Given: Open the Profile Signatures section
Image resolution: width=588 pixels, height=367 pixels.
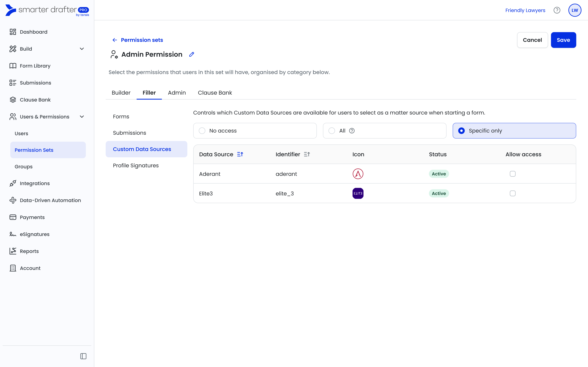Looking at the screenshot, I should (136, 166).
